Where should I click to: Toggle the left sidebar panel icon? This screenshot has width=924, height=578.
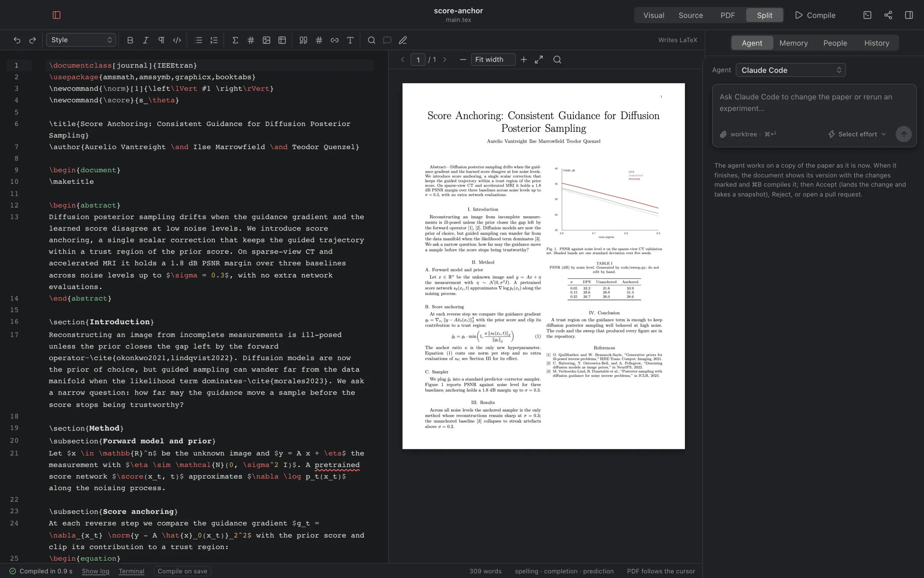57,15
